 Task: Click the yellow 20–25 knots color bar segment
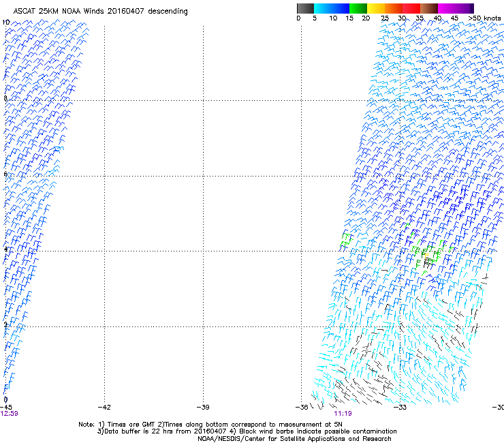click(x=376, y=8)
